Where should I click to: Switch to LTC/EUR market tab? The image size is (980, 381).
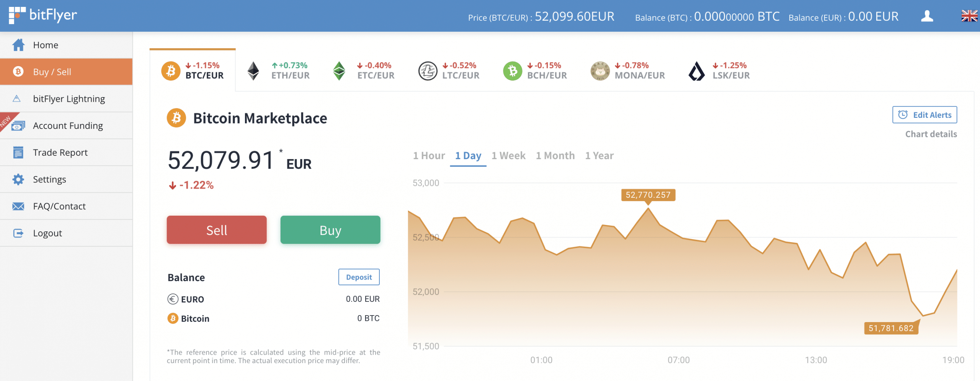point(449,71)
